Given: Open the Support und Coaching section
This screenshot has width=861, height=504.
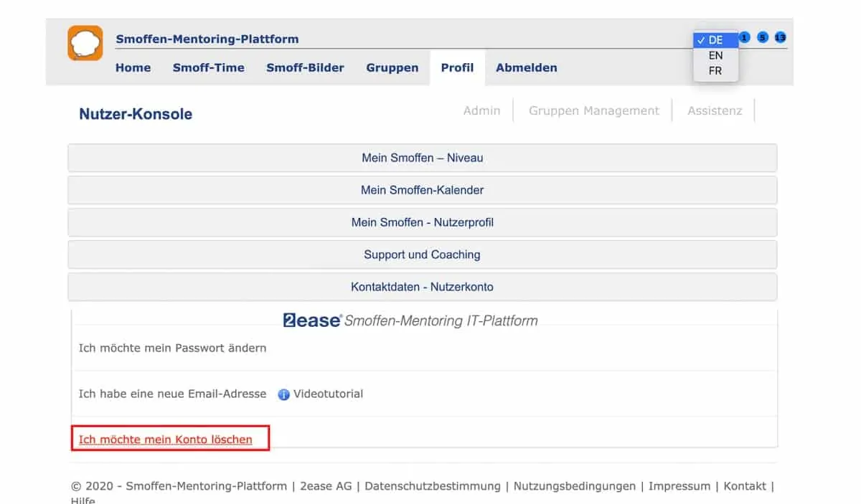Looking at the screenshot, I should point(422,255).
